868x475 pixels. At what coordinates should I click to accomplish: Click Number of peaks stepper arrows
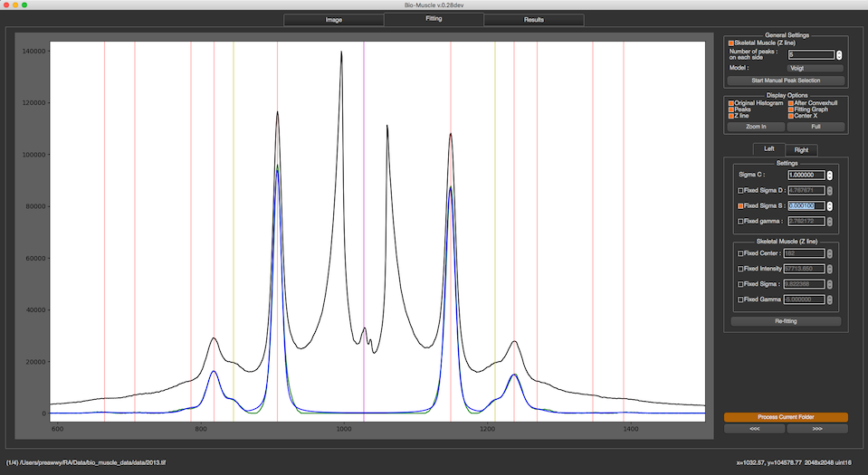pos(839,55)
